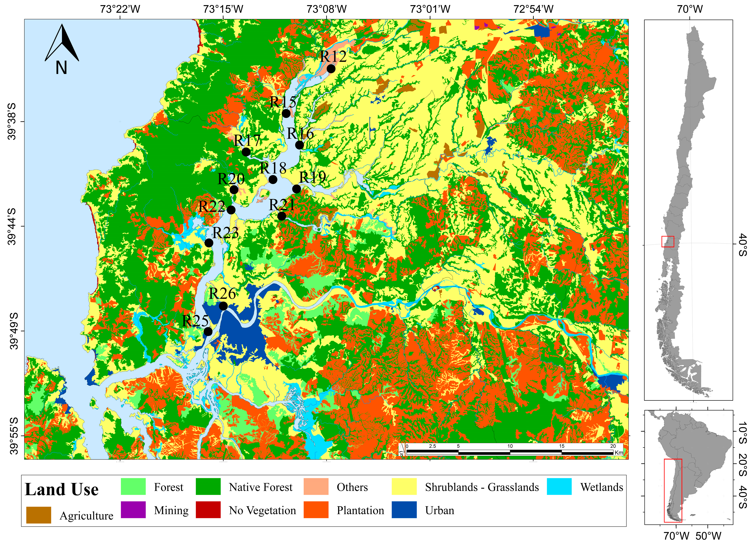Click the R15 sampling point dot
This screenshot has width=756, height=547.
pyautogui.click(x=286, y=113)
